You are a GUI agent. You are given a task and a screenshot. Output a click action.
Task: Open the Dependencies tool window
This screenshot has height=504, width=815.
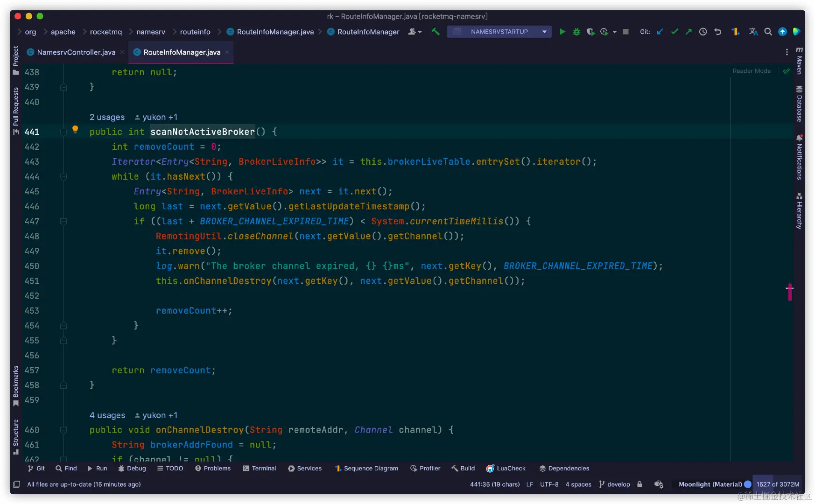564,468
